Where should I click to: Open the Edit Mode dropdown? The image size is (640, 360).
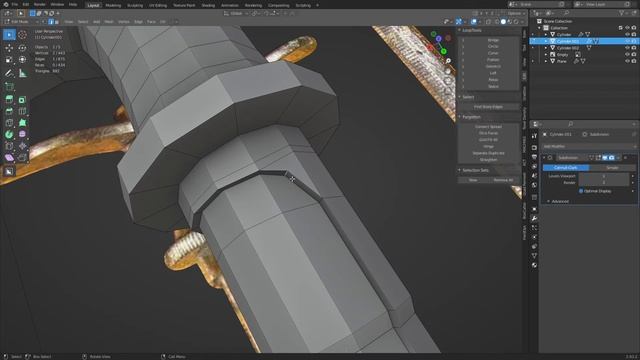tap(20, 22)
